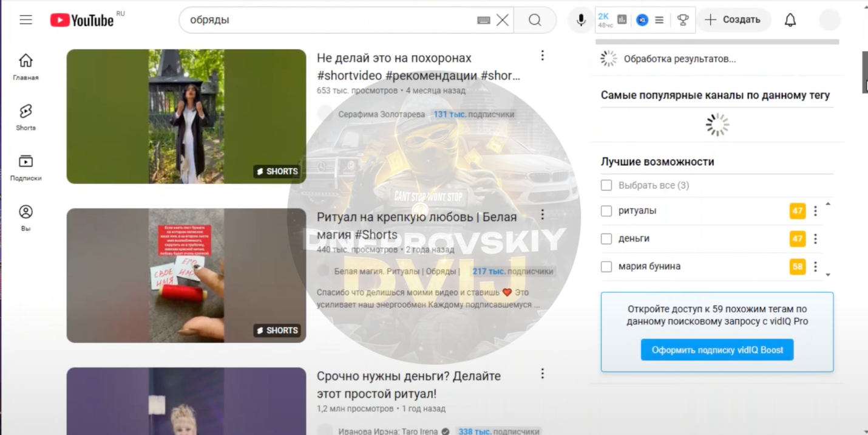Check the ритуалы tag checkbox
This screenshot has width=868, height=435.
tap(606, 211)
